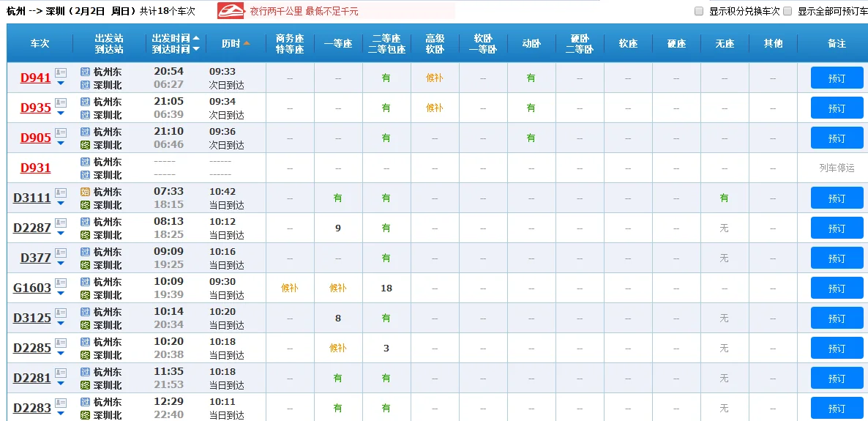Click the 无座 column header
868x421 pixels.
724,43
